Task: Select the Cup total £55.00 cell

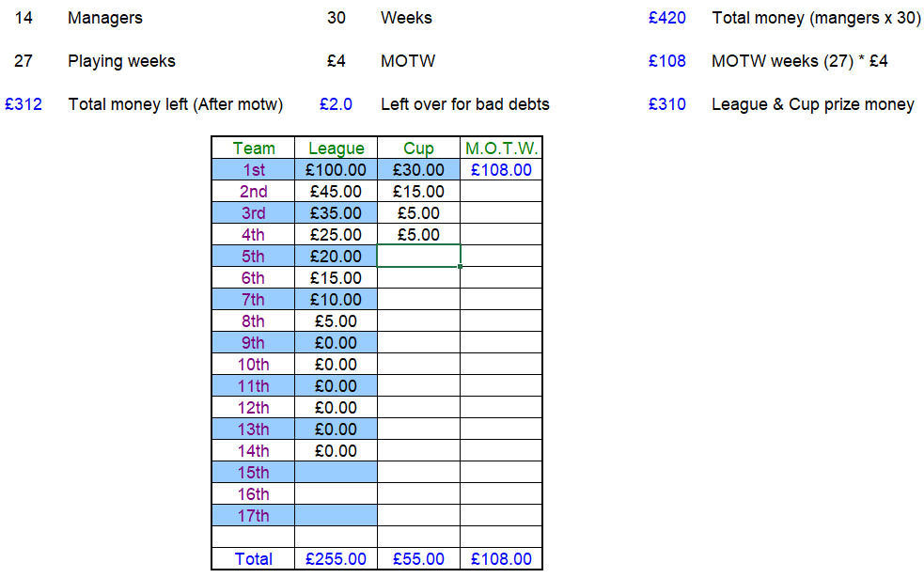Action: 418,559
